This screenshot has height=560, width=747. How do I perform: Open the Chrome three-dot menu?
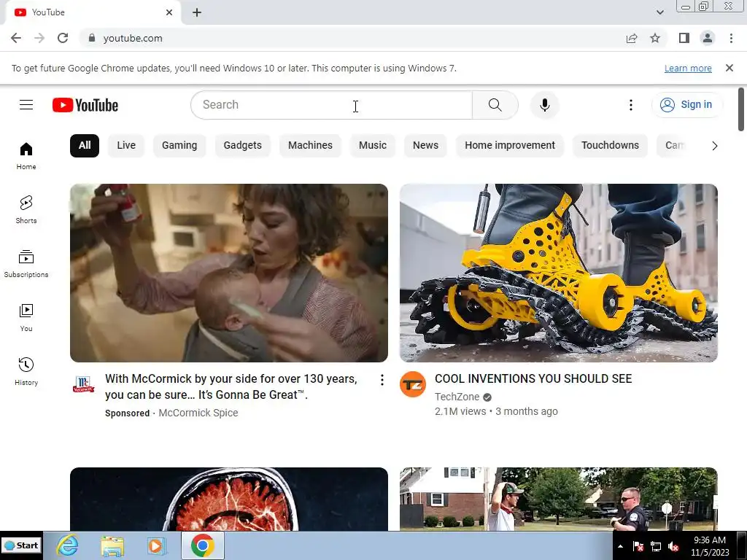point(731,38)
